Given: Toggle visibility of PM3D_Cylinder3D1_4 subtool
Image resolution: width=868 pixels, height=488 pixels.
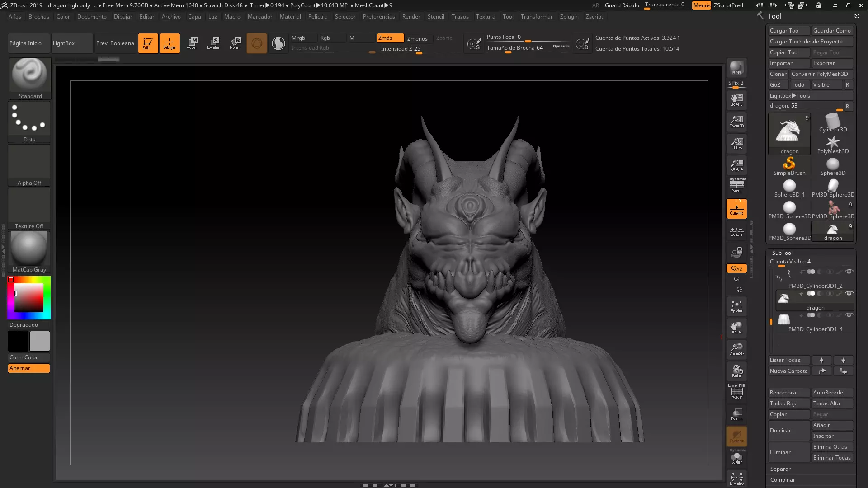Looking at the screenshot, I should [849, 315].
